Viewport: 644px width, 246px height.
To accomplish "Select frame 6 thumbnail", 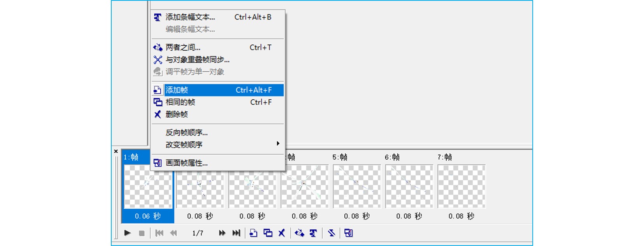I will pyautogui.click(x=409, y=186).
